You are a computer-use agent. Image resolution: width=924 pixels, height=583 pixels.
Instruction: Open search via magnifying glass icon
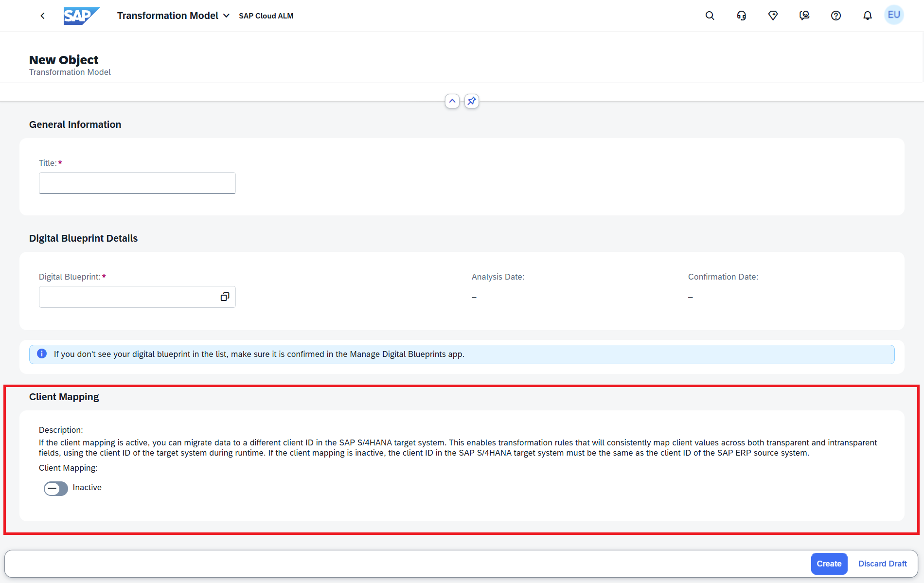click(x=710, y=16)
